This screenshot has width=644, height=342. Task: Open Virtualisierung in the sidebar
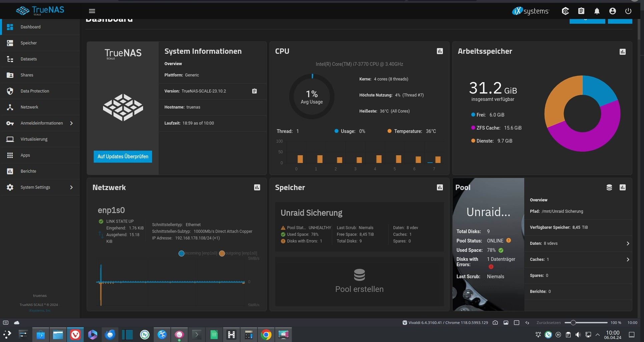pyautogui.click(x=40, y=139)
